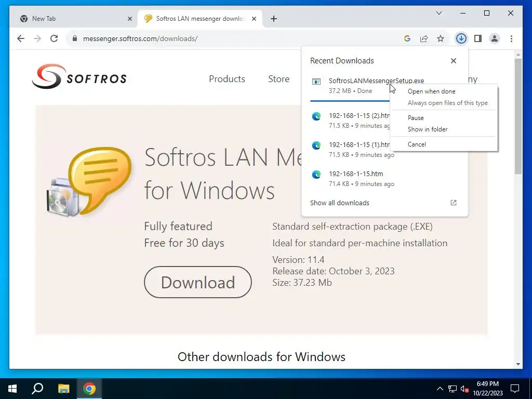Open Chrome's three-dot menu
The height and width of the screenshot is (399, 532).
511,38
